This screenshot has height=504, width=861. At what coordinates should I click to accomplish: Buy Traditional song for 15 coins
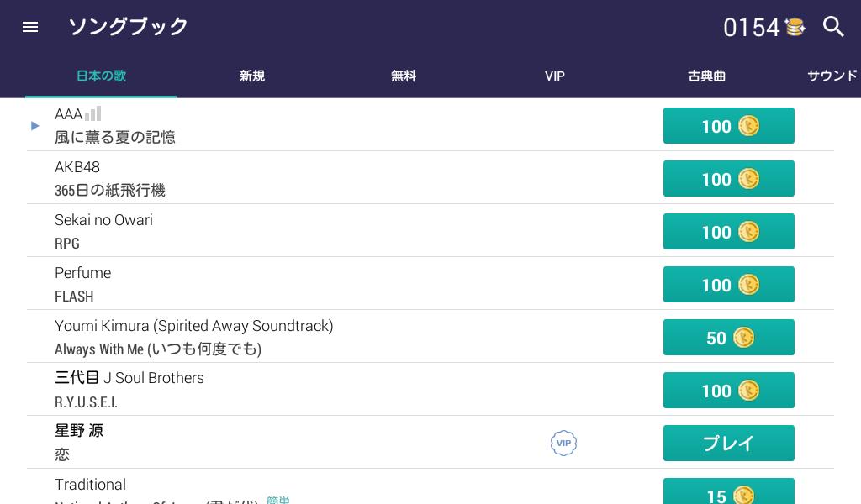(x=729, y=491)
